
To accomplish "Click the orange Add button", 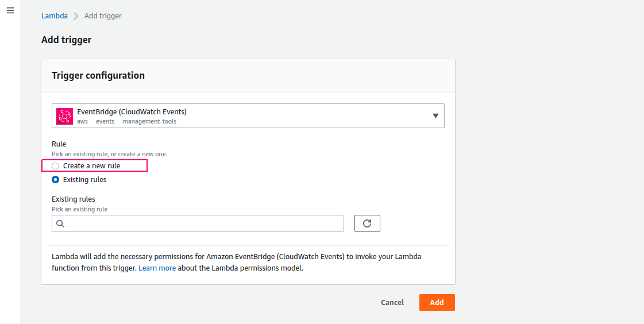I will [x=437, y=303].
